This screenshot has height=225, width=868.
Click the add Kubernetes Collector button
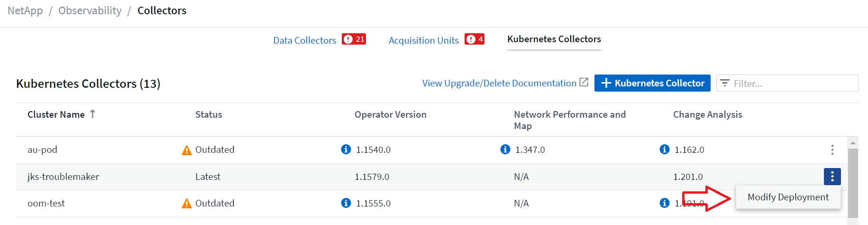click(x=652, y=83)
